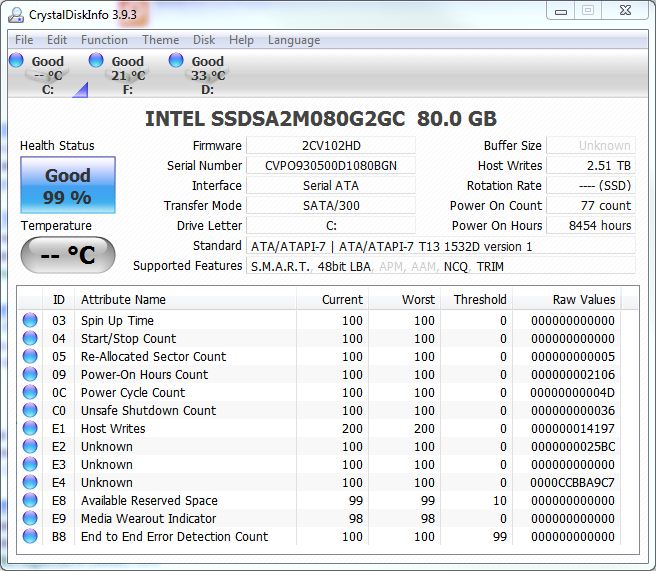Click the Drive Letter field C:
This screenshot has height=571, width=656.
point(331,225)
